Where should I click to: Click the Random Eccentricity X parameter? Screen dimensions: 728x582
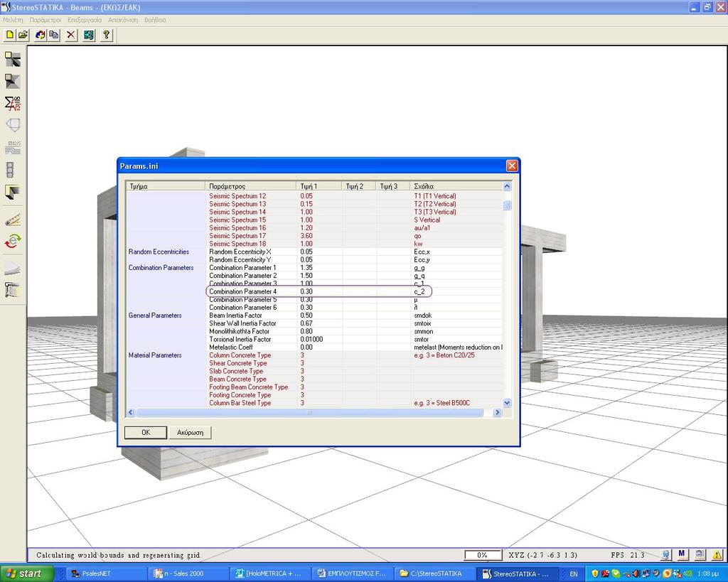(240, 252)
